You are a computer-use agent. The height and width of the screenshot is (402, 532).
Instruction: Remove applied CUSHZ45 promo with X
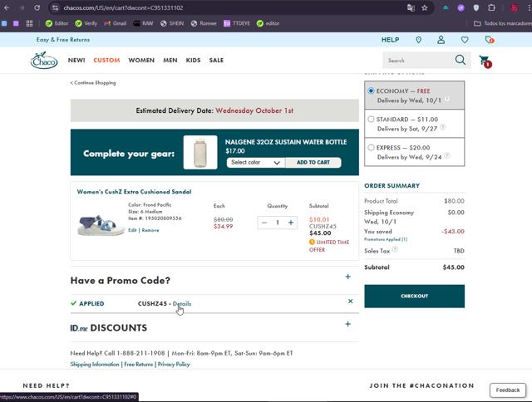pyautogui.click(x=351, y=301)
